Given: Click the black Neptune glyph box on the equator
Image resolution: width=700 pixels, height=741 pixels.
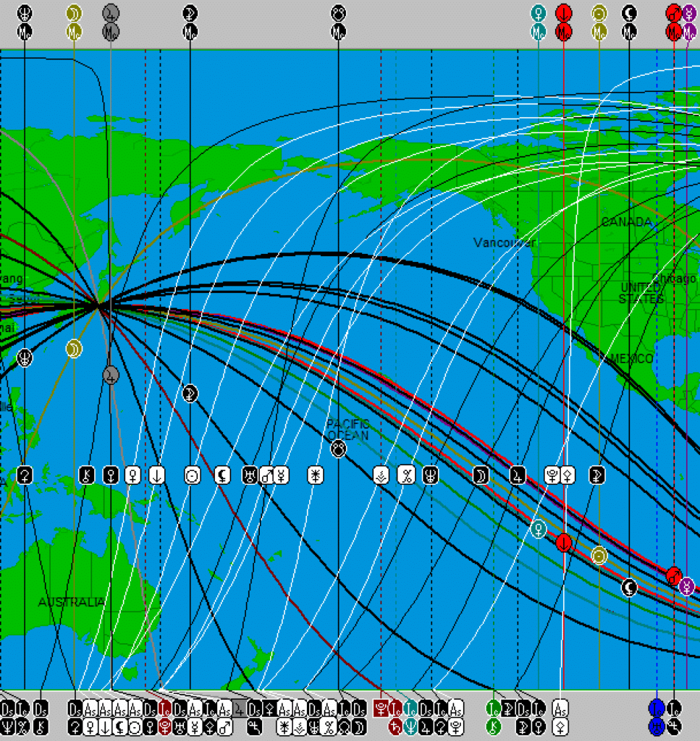Looking at the screenshot, I should 431,475.
